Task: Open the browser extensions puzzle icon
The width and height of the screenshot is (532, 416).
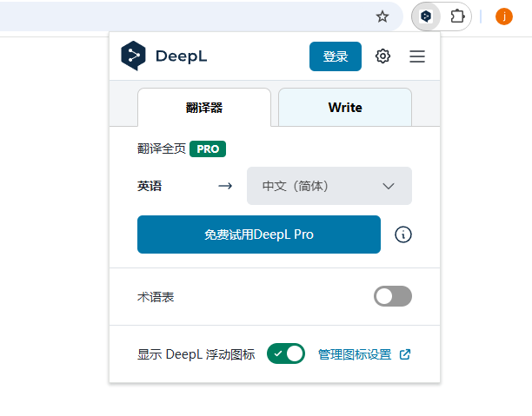Action: [x=457, y=17]
